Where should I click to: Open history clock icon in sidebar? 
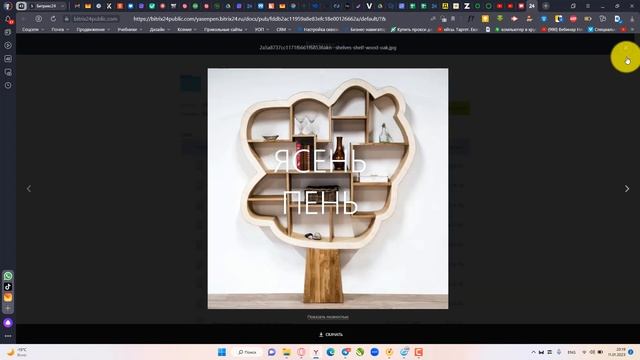click(x=8, y=85)
